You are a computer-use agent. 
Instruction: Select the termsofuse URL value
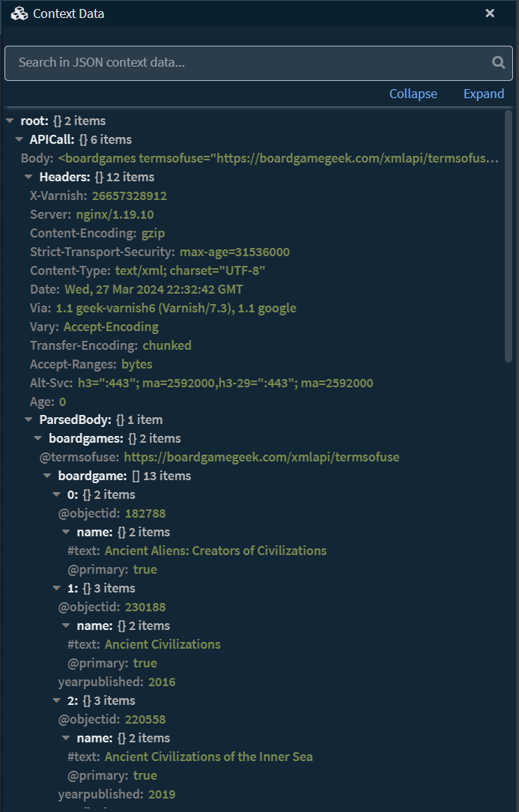[x=255, y=457]
